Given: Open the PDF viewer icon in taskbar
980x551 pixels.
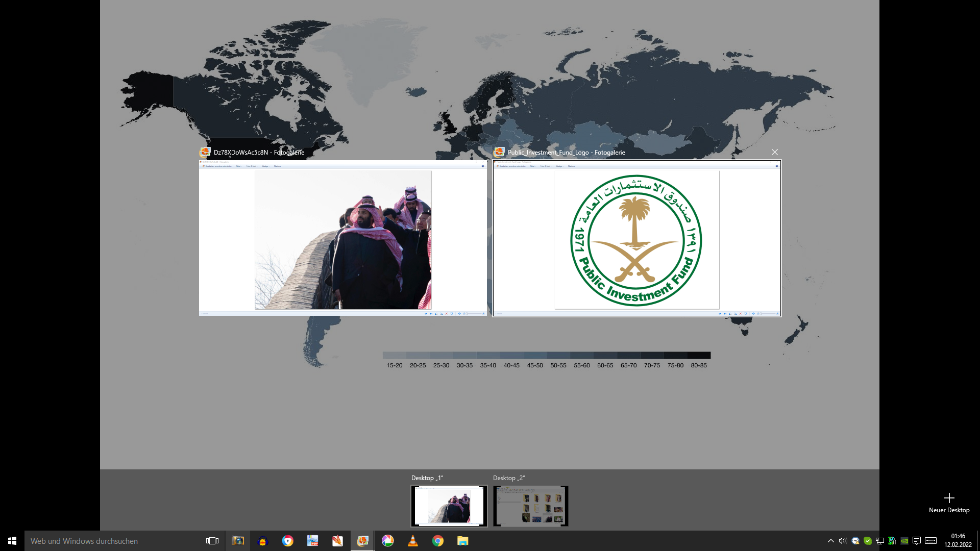Looking at the screenshot, I should (312, 541).
